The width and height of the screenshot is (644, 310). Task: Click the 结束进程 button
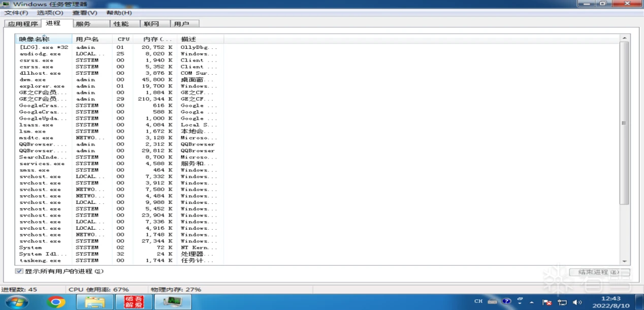click(599, 272)
